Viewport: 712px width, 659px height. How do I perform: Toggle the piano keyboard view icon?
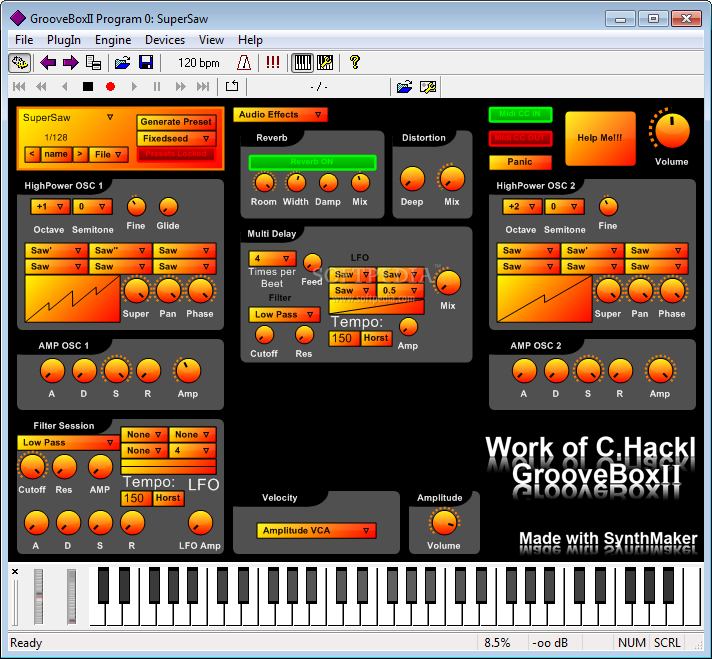[x=302, y=63]
